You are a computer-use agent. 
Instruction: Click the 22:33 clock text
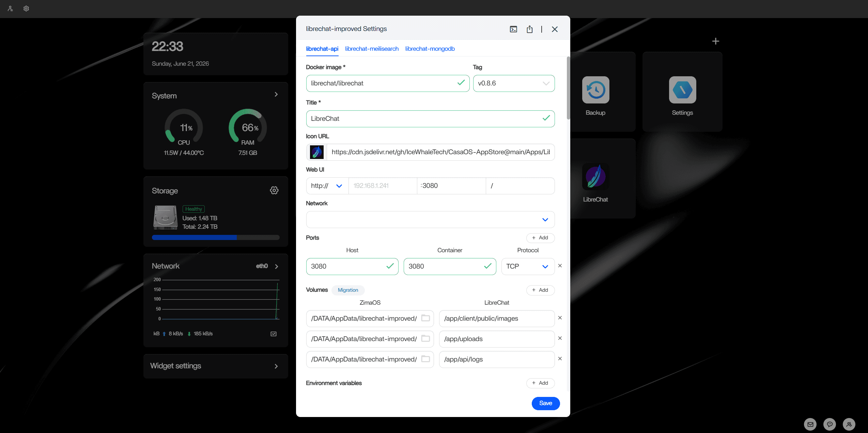click(x=167, y=46)
